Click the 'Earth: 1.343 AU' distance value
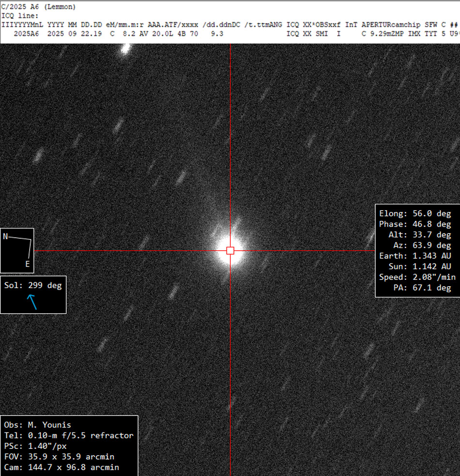This screenshot has height=476, width=460. [x=415, y=256]
